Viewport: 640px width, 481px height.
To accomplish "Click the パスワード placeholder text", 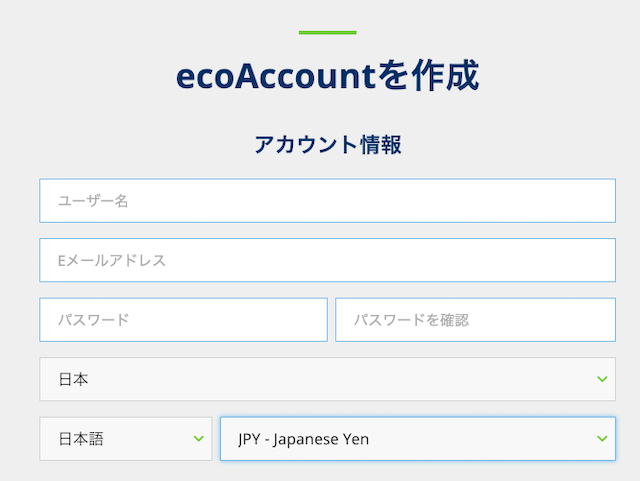I will tap(93, 321).
